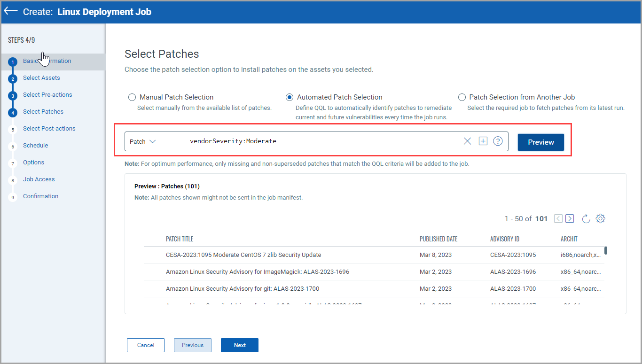The height and width of the screenshot is (364, 642).
Task: Click step 5 circle in the wizard
Action: (x=13, y=130)
